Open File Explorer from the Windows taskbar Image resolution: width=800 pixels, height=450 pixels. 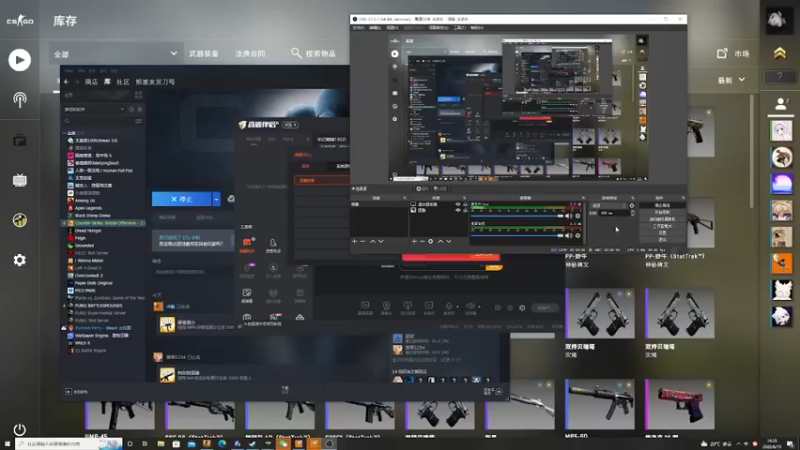pyautogui.click(x=161, y=444)
